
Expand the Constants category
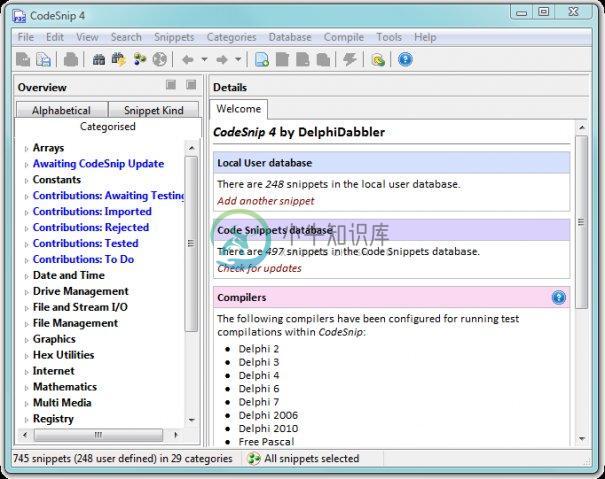coord(26,180)
